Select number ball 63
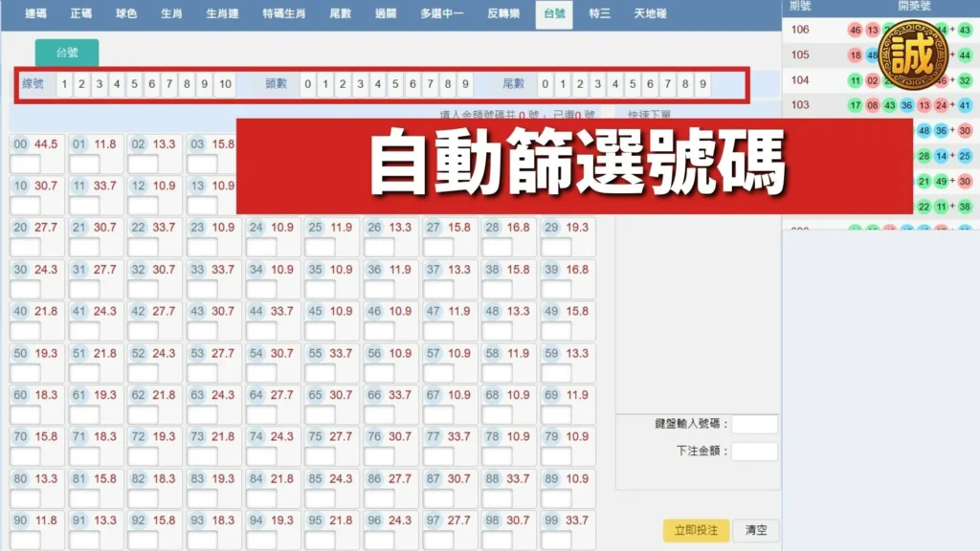This screenshot has height=551, width=980. (197, 395)
